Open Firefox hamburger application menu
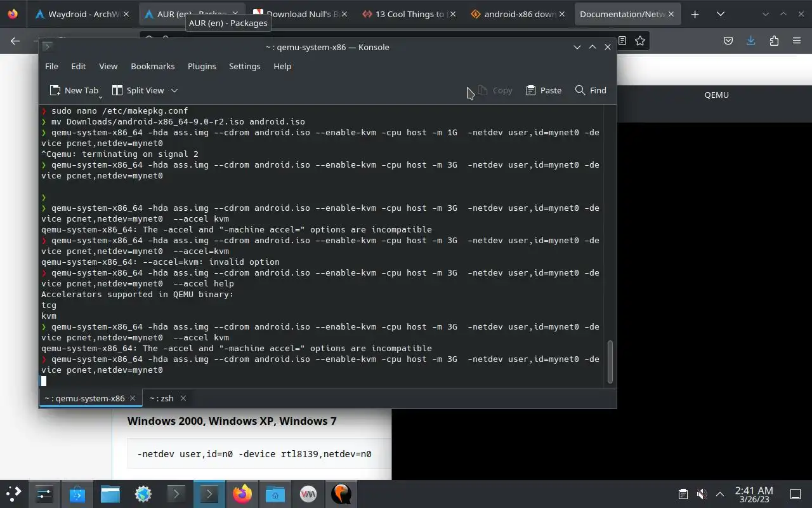This screenshot has width=812, height=508. pyautogui.click(x=797, y=41)
